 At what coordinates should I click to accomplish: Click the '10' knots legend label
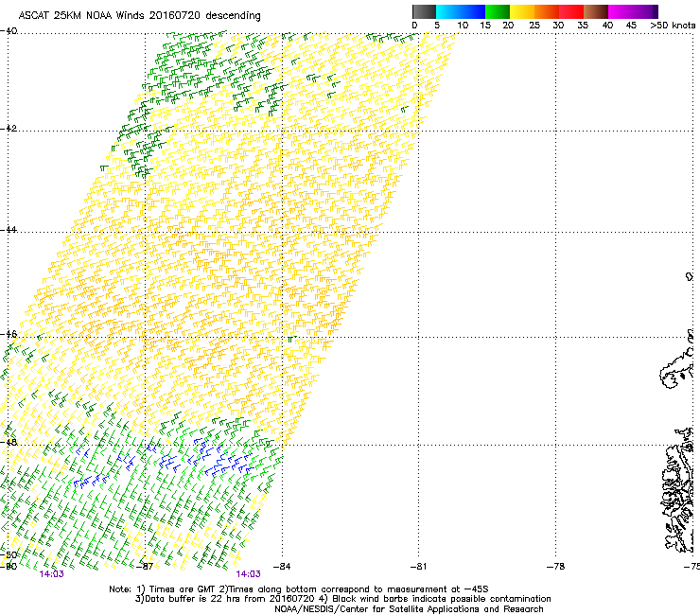[x=463, y=26]
